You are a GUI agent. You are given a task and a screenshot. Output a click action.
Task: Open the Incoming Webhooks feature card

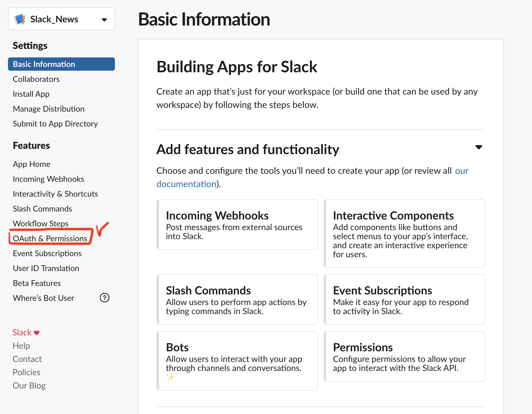237,225
